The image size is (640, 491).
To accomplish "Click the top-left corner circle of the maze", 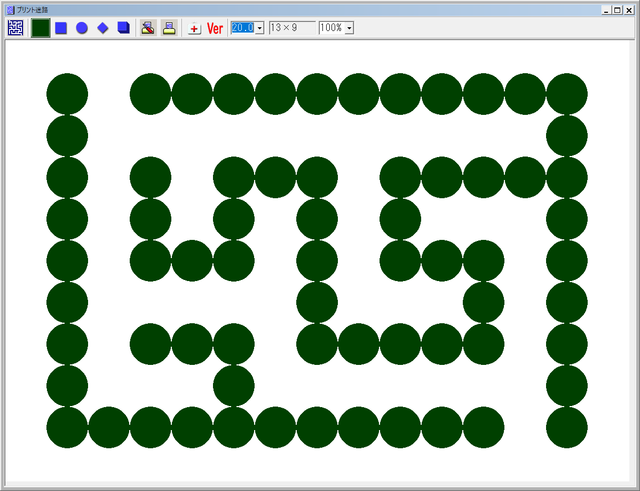I will pos(67,93).
